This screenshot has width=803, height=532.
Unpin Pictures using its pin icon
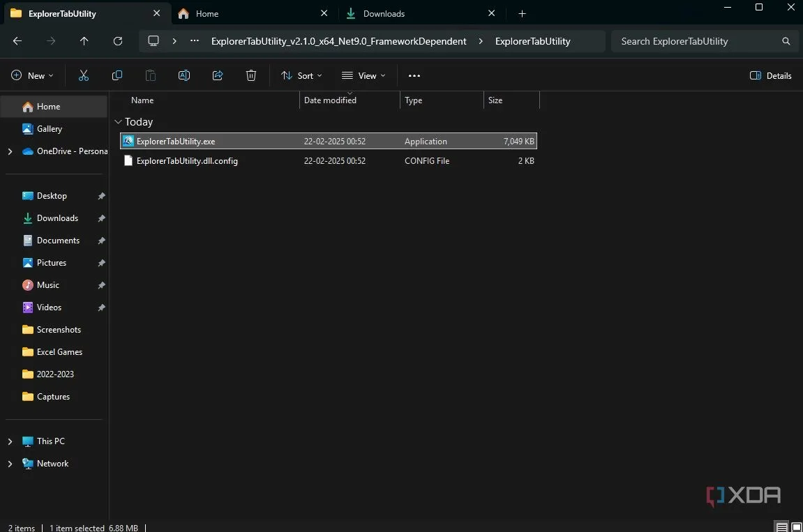point(101,263)
